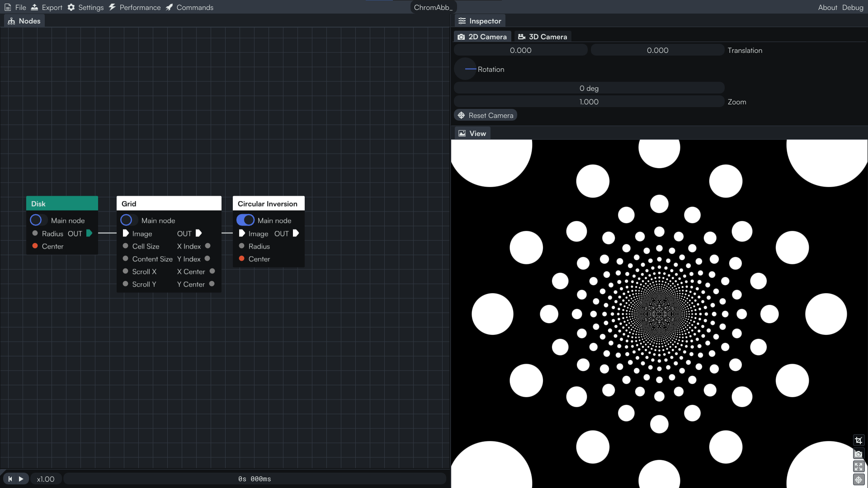Click the 'Translation' label
Viewport: 868px width, 488px height.
(745, 50)
